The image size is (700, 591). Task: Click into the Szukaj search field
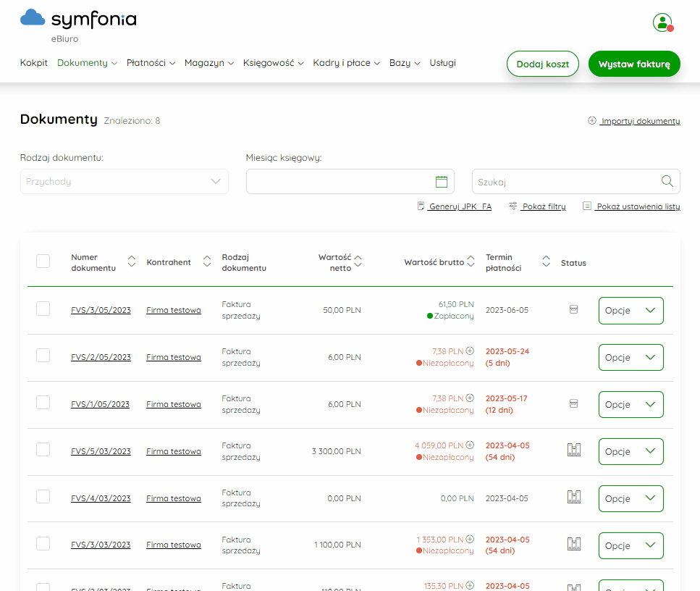576,181
